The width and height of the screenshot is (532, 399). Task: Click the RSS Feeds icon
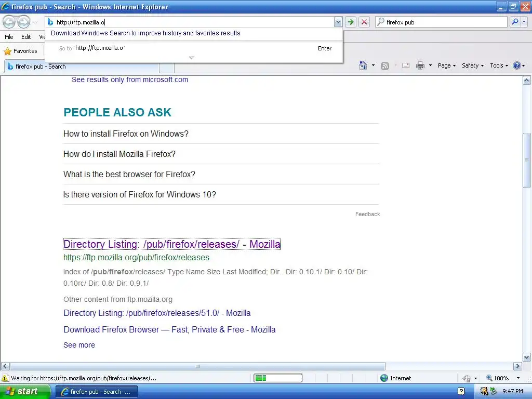click(x=385, y=66)
